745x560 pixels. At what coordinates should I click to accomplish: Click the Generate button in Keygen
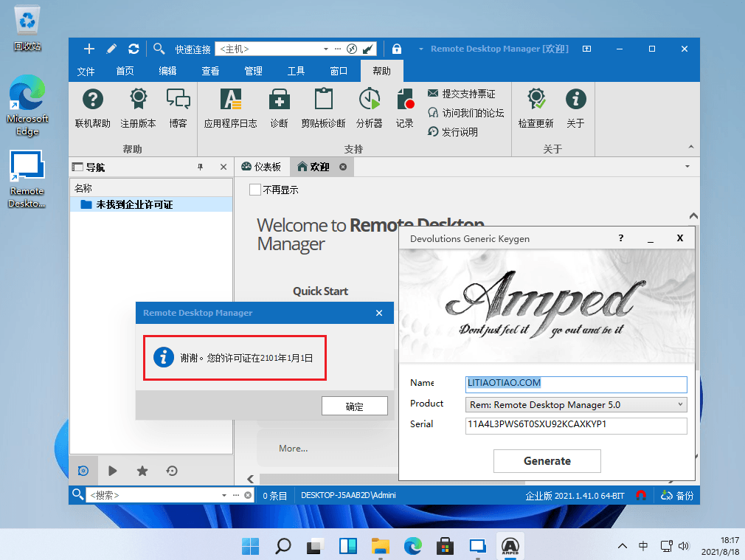click(547, 461)
